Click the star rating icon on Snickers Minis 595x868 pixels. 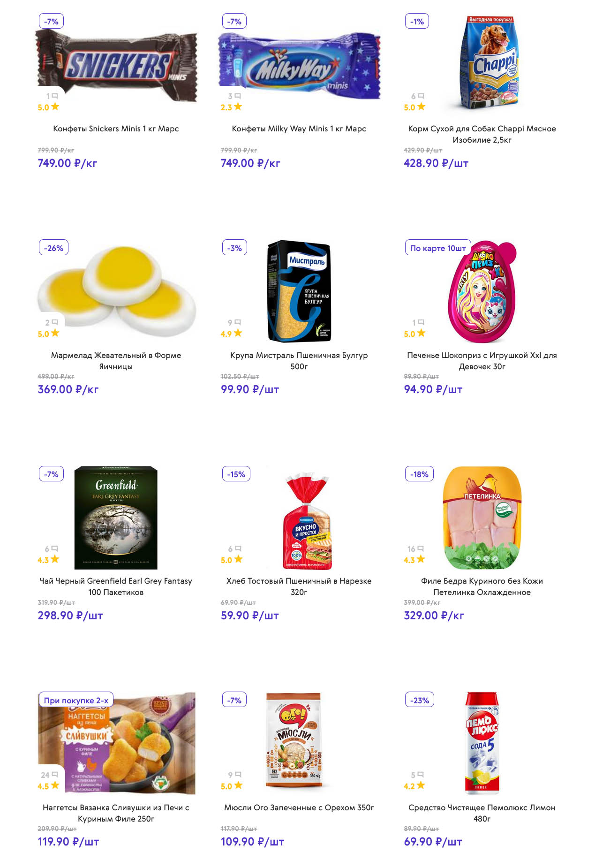tap(55, 107)
